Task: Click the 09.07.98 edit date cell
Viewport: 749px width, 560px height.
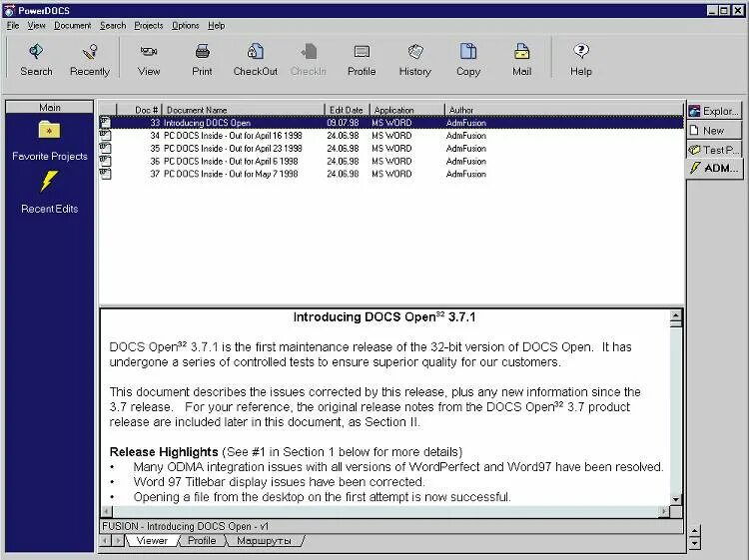Action: tap(343, 123)
